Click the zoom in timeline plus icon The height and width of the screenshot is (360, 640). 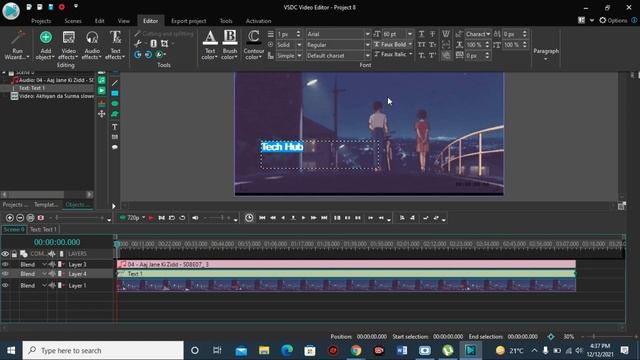click(x=10, y=218)
